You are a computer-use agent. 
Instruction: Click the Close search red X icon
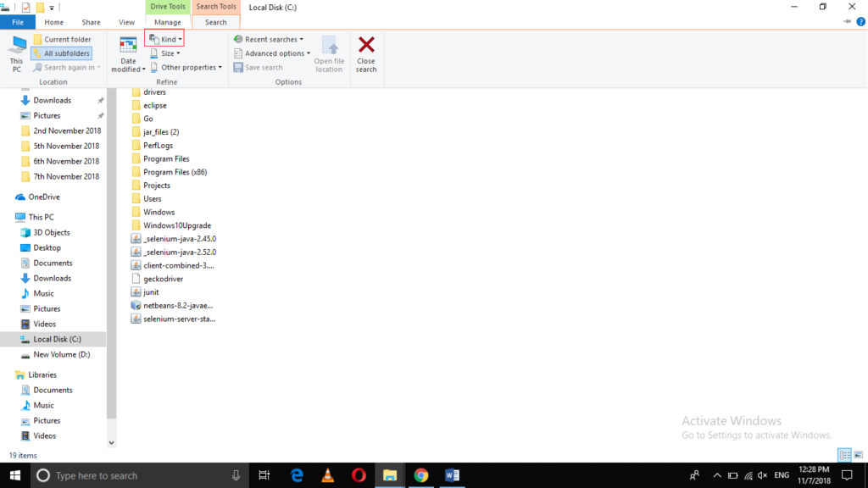pos(366,46)
